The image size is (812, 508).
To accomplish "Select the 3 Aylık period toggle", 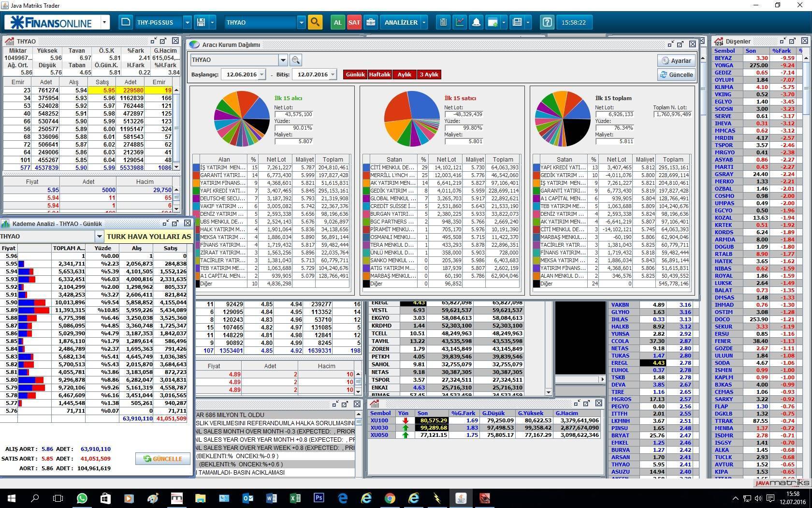I will coord(429,75).
